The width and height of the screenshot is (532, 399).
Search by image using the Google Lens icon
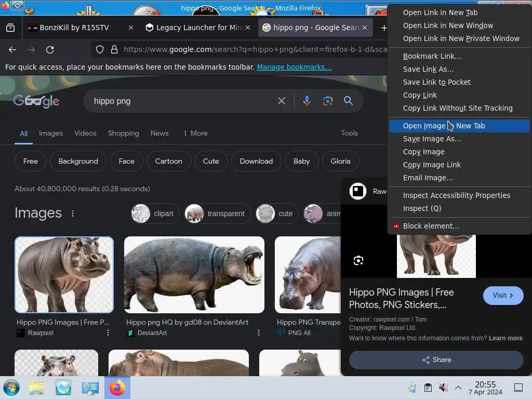(x=327, y=101)
